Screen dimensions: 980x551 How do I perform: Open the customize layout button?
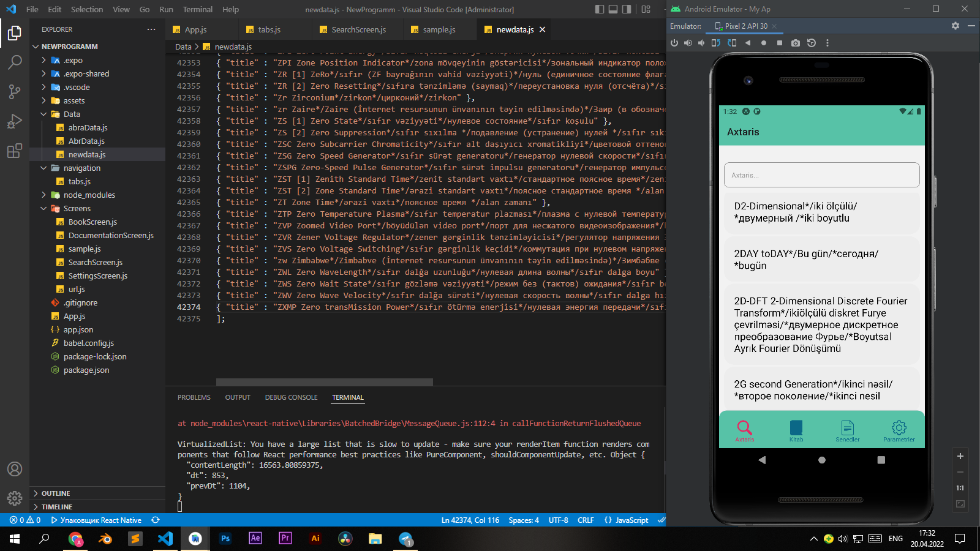coord(646,9)
